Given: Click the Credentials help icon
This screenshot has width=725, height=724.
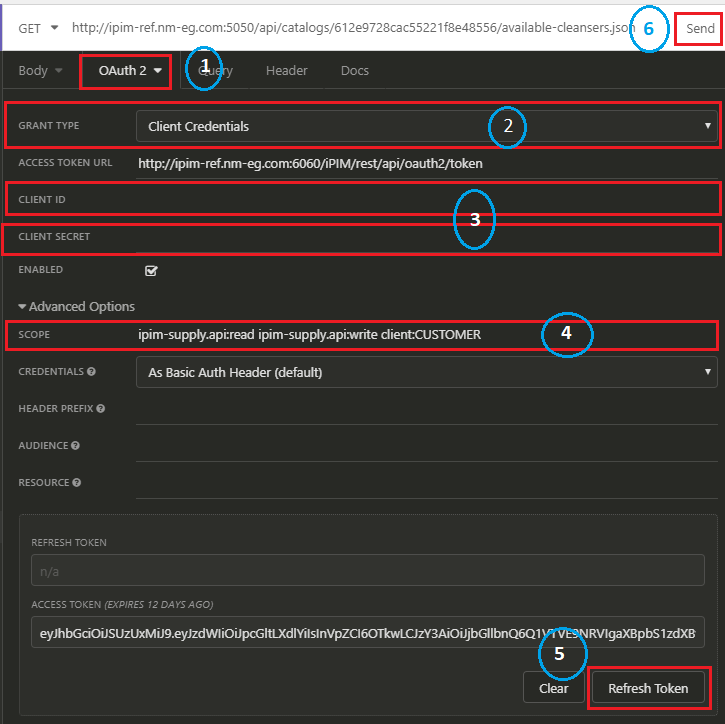Looking at the screenshot, I should (92, 372).
